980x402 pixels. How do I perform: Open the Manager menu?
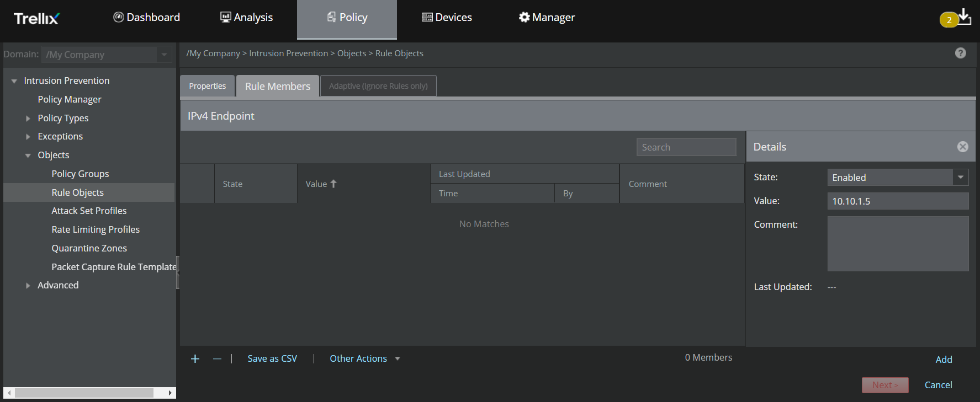point(547,17)
